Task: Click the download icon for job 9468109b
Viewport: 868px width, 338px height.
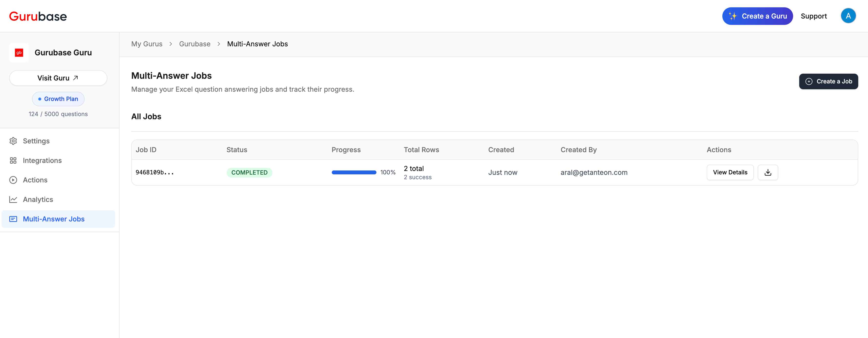Action: (767, 172)
